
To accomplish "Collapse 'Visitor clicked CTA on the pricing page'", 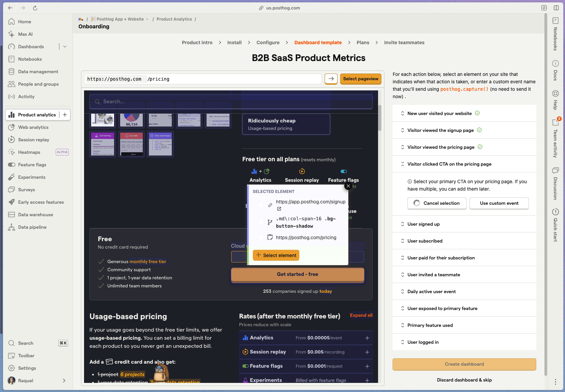I will [x=464, y=164].
